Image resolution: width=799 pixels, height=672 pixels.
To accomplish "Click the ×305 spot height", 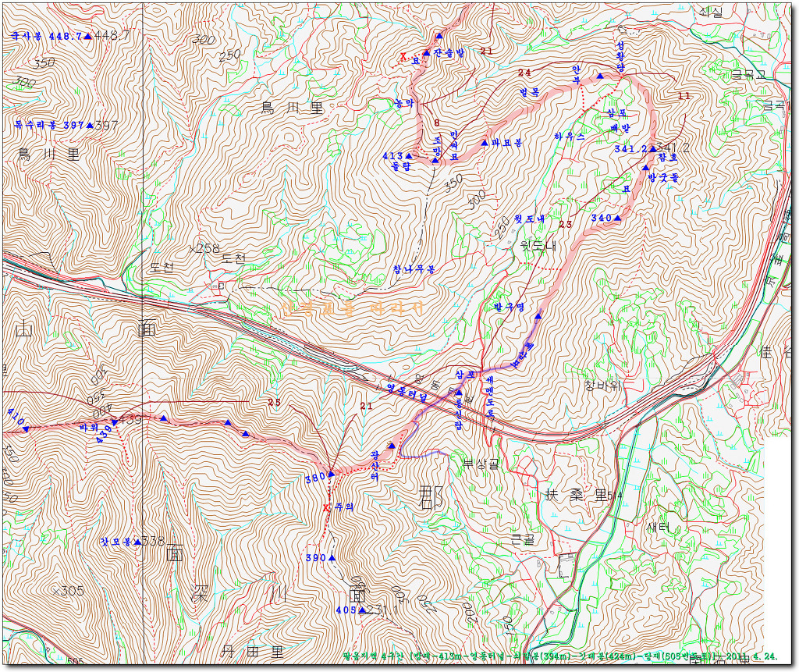I will (x=68, y=591).
